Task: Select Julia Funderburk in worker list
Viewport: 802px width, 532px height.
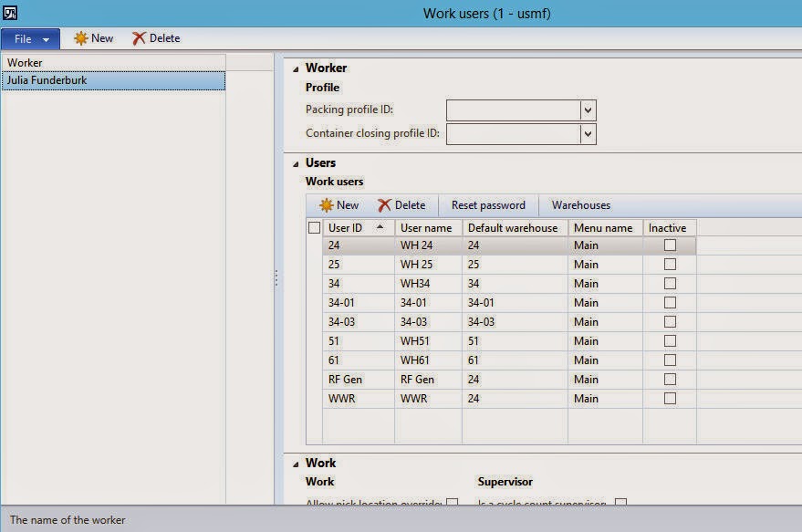Action: click(47, 80)
